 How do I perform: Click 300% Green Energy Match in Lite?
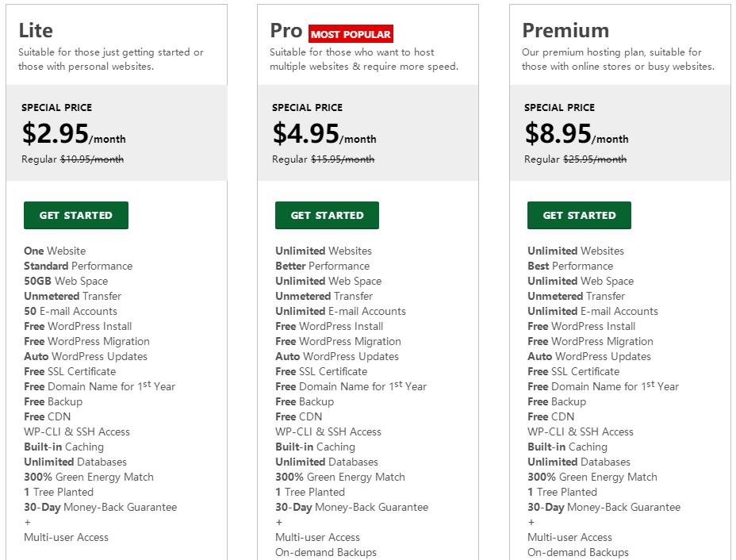(x=89, y=477)
